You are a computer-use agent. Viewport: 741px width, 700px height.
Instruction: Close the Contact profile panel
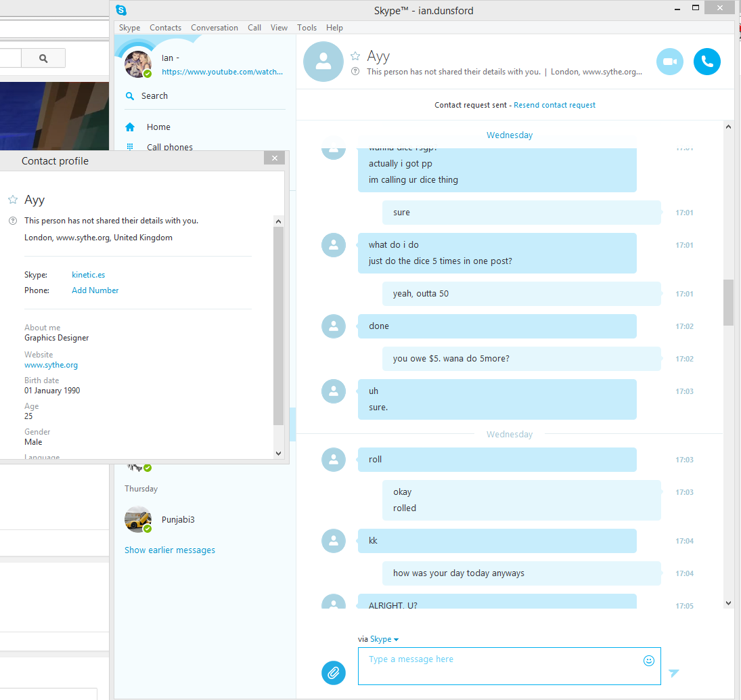275,158
